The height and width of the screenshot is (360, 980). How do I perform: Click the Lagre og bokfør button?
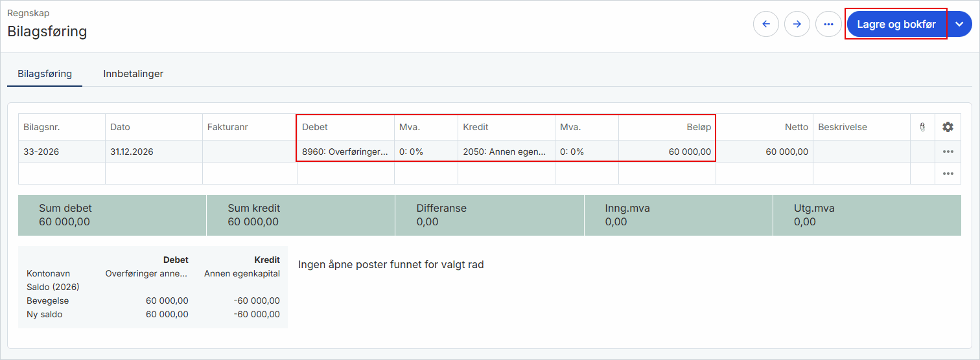(x=896, y=24)
